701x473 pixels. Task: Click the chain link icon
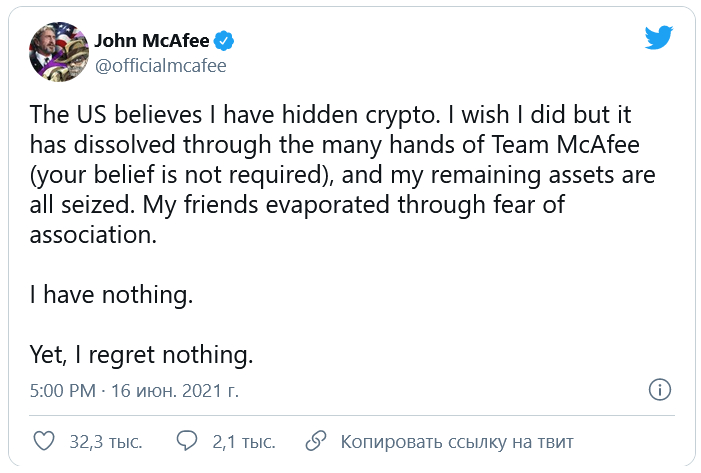coord(315,441)
